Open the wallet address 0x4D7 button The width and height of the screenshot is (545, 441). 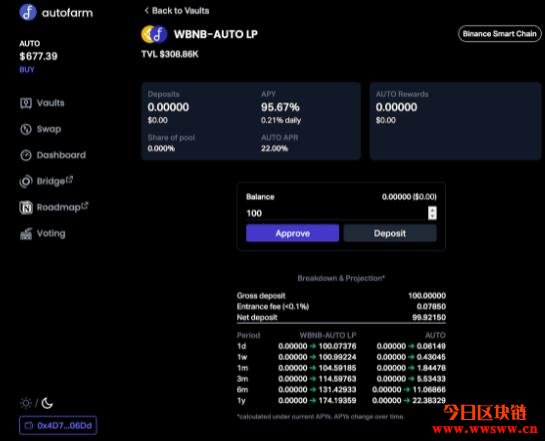(58, 425)
